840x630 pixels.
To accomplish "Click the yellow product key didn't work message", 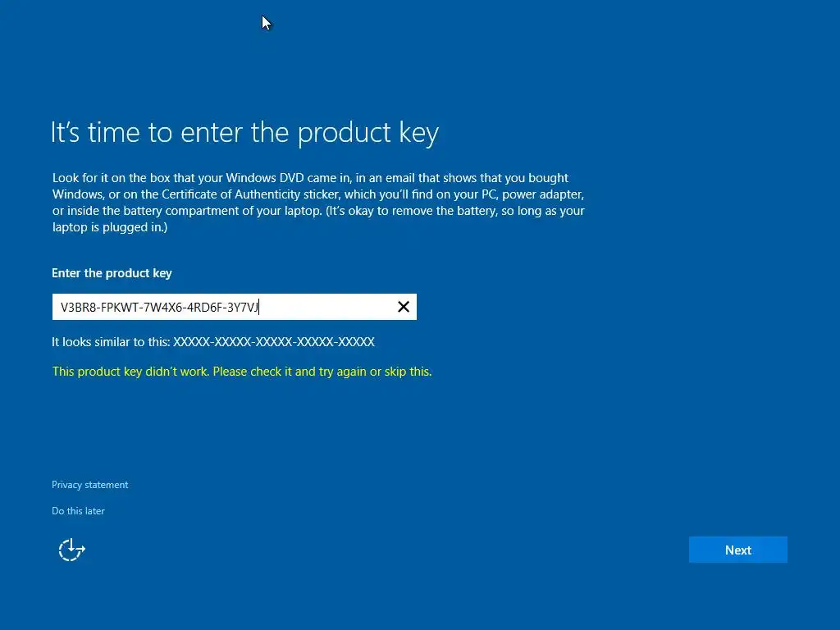I will (x=242, y=372).
